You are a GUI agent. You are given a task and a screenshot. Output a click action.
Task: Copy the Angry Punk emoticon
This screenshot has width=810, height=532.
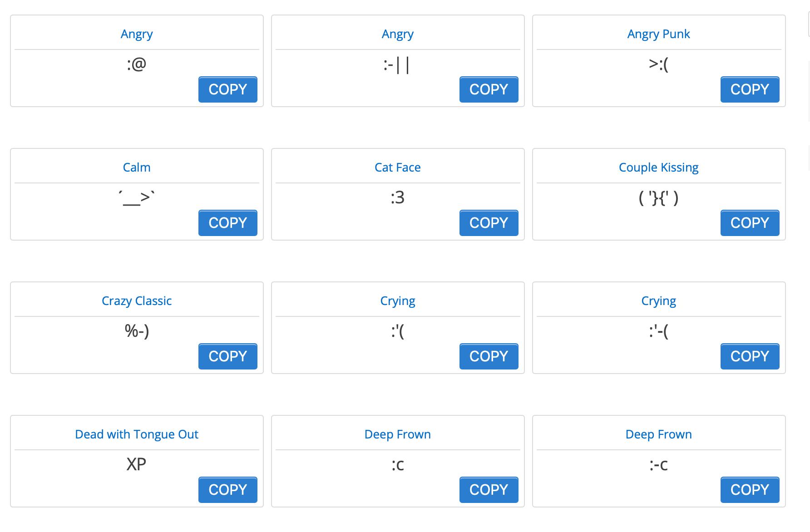click(750, 89)
